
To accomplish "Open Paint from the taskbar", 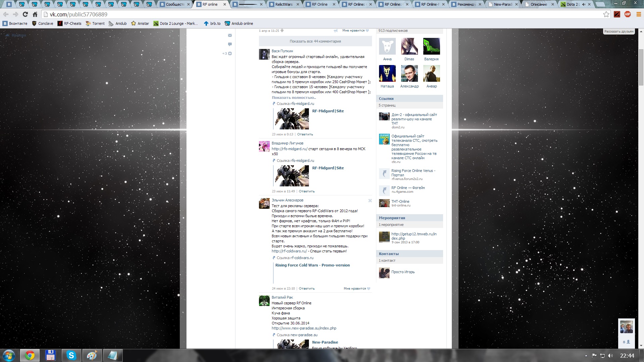I will 92,355.
